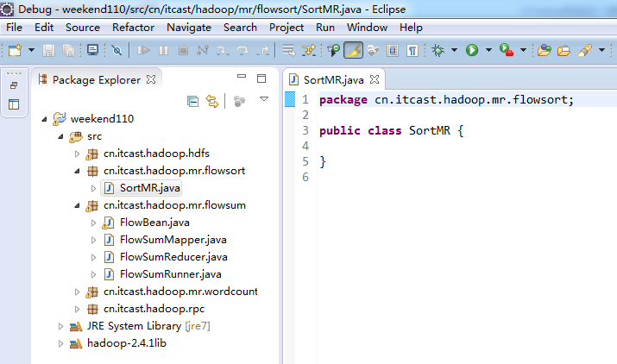Viewport: 617px width, 364px height.
Task: Click the restore view icon in left trim
Action: (14, 85)
